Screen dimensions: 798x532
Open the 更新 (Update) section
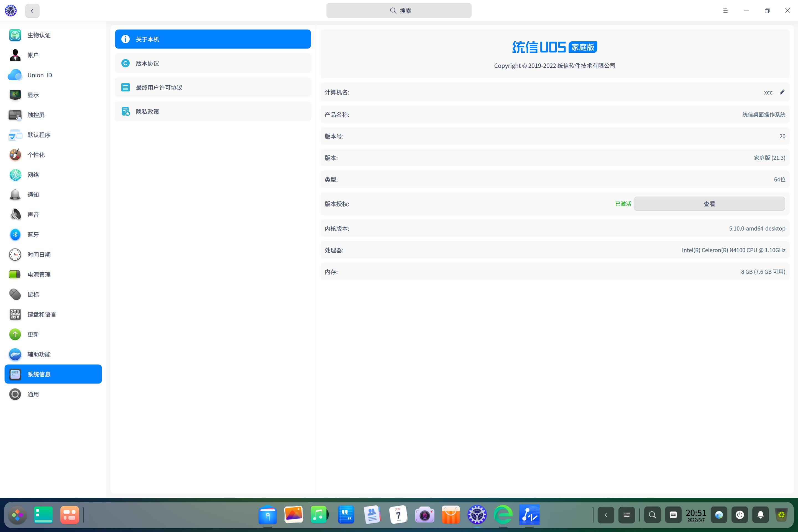click(x=33, y=334)
